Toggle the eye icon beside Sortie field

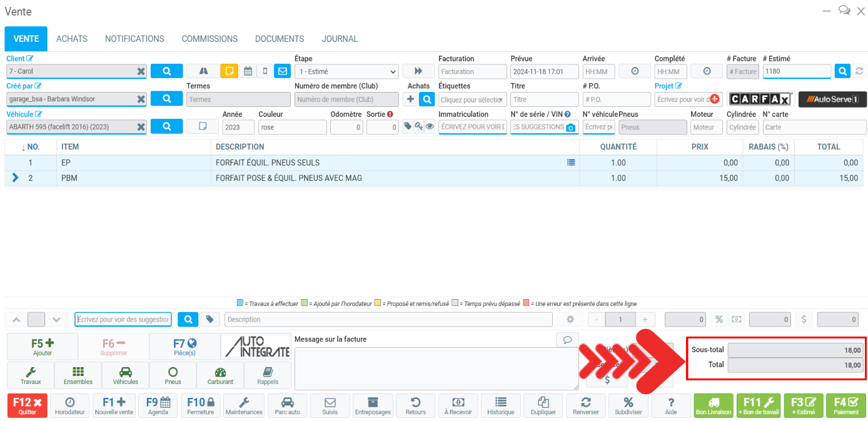point(429,126)
